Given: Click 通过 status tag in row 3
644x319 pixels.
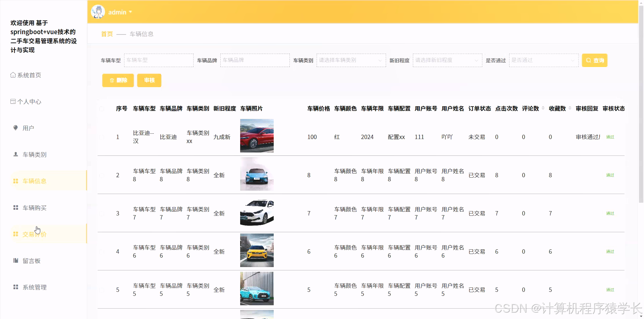Looking at the screenshot, I should (x=610, y=213).
